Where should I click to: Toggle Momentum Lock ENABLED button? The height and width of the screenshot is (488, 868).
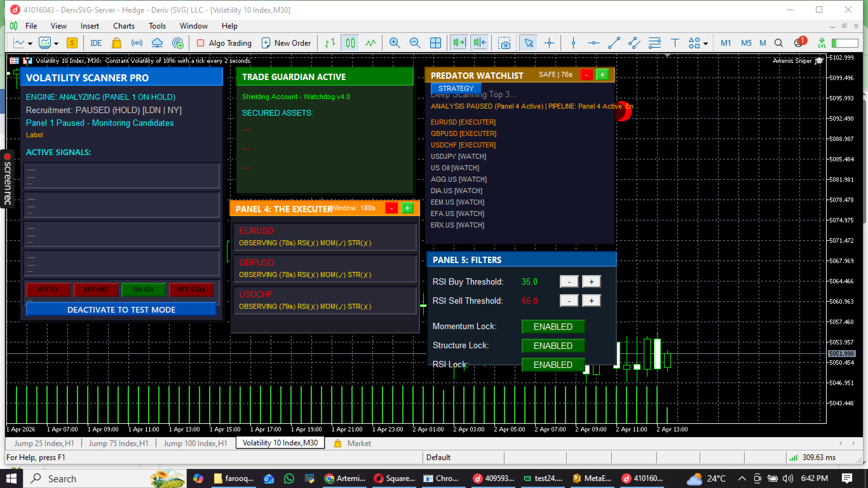(x=553, y=327)
